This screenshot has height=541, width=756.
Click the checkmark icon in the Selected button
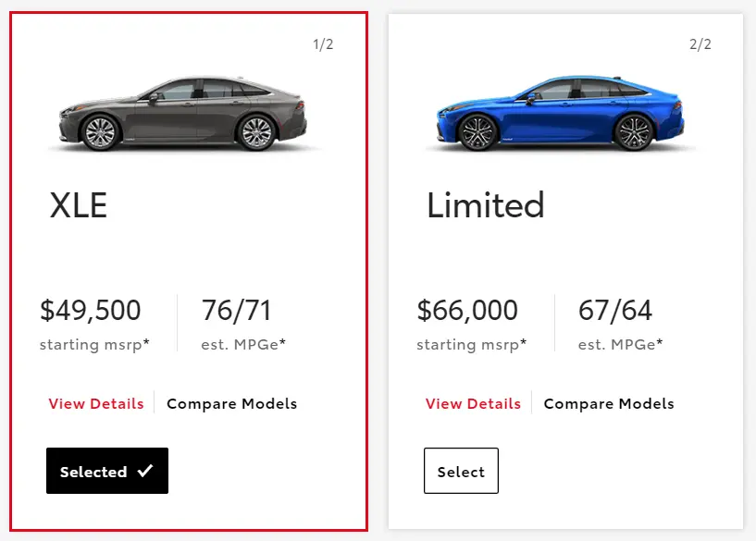pyautogui.click(x=145, y=471)
